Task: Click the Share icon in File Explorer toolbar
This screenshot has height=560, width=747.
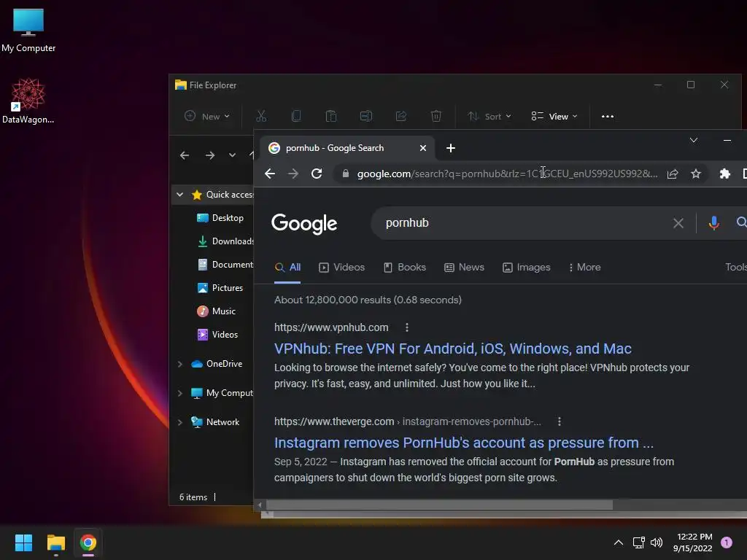Action: point(401,116)
